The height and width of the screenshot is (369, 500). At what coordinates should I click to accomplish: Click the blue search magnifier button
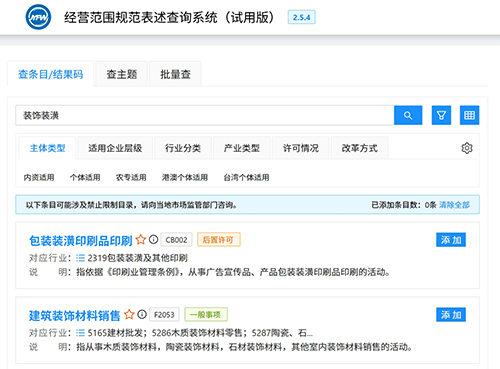tap(408, 115)
